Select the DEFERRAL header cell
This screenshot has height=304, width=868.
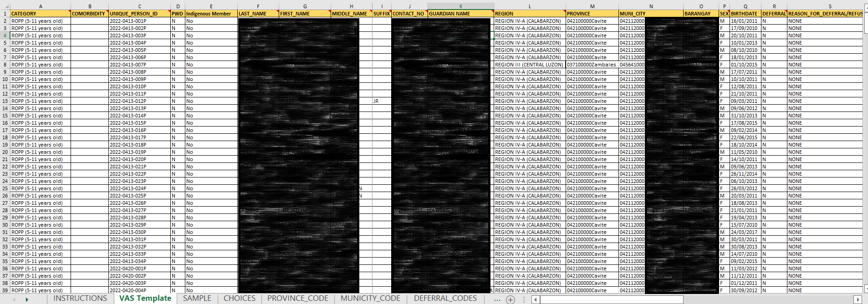775,14
